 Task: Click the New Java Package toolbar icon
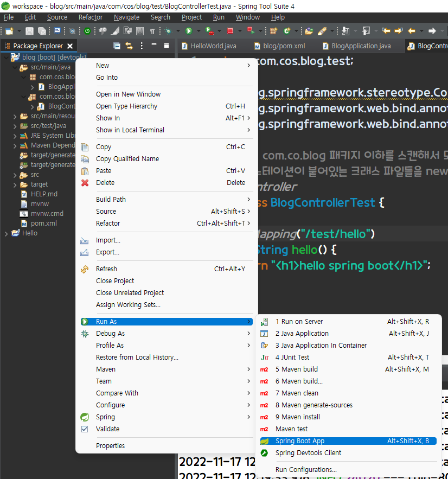coord(273,31)
